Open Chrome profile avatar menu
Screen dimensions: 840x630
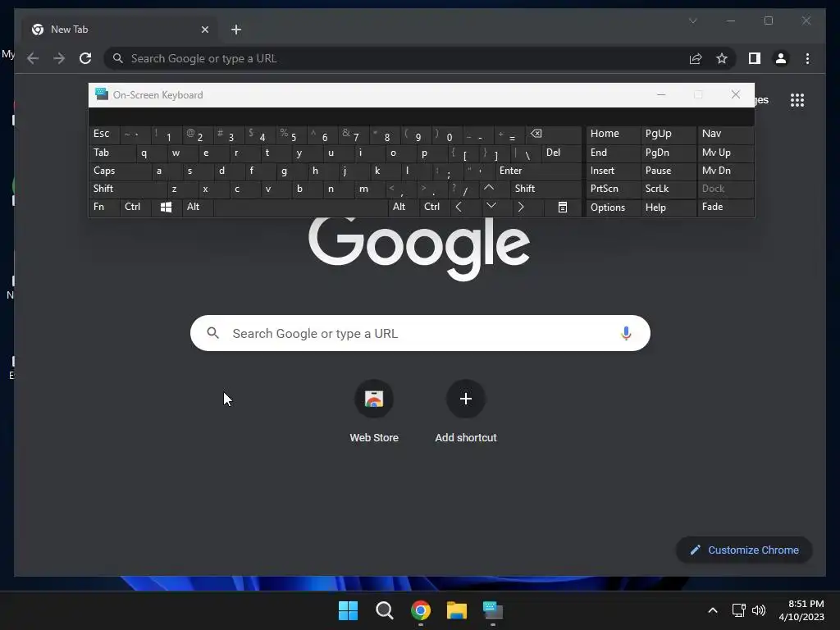[x=781, y=58]
